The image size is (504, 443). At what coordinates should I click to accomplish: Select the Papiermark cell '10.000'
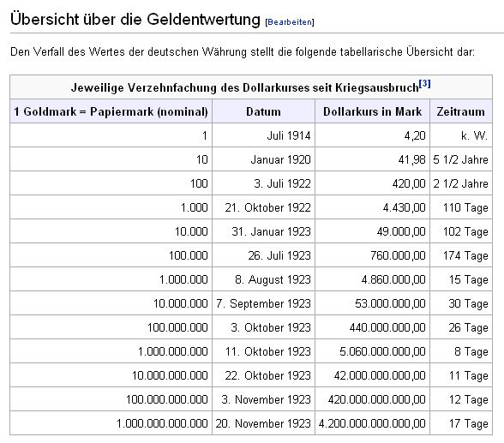(111, 231)
